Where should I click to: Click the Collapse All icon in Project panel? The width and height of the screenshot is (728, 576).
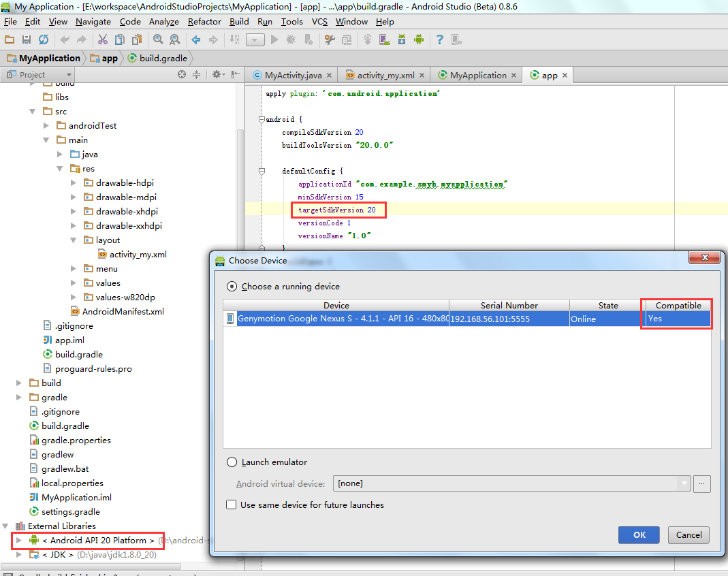196,74
